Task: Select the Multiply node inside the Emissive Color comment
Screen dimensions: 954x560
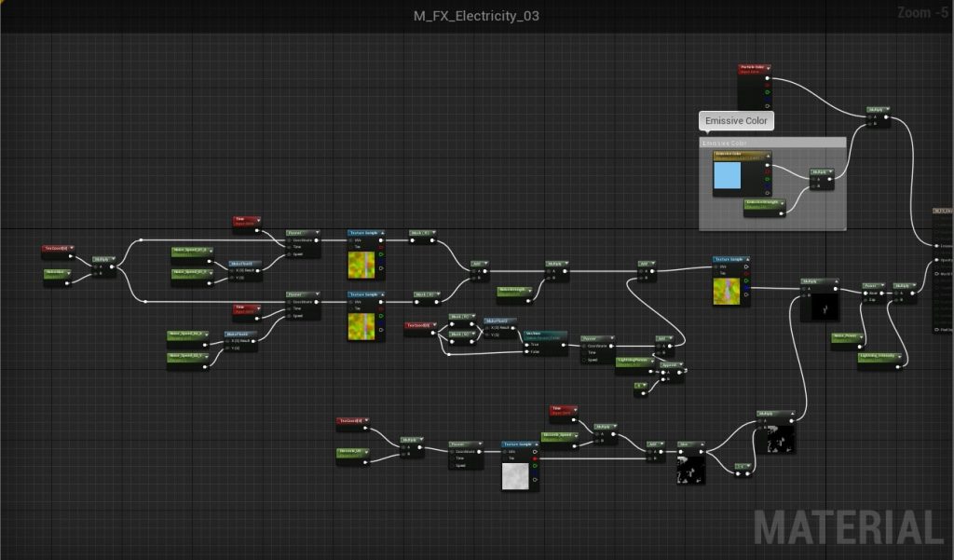Action: 822,180
